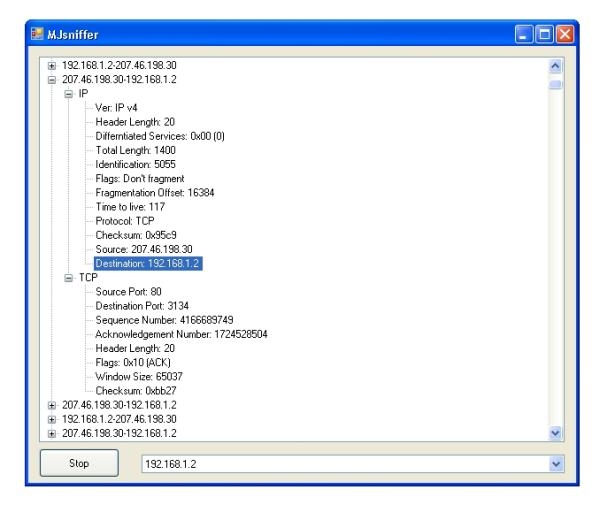The height and width of the screenshot is (505, 600).
Task: Select the 'Window Size: 65037' row
Action: pyautogui.click(x=139, y=377)
